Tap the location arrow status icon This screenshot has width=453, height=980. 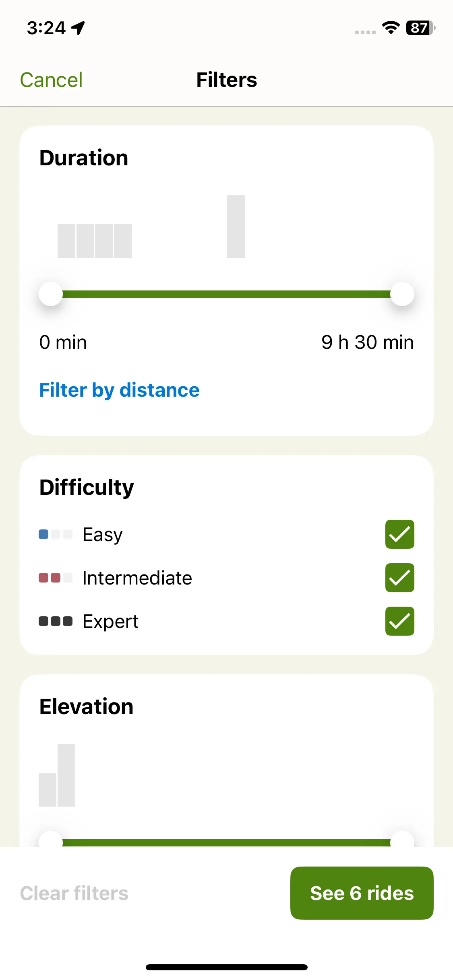click(x=78, y=28)
